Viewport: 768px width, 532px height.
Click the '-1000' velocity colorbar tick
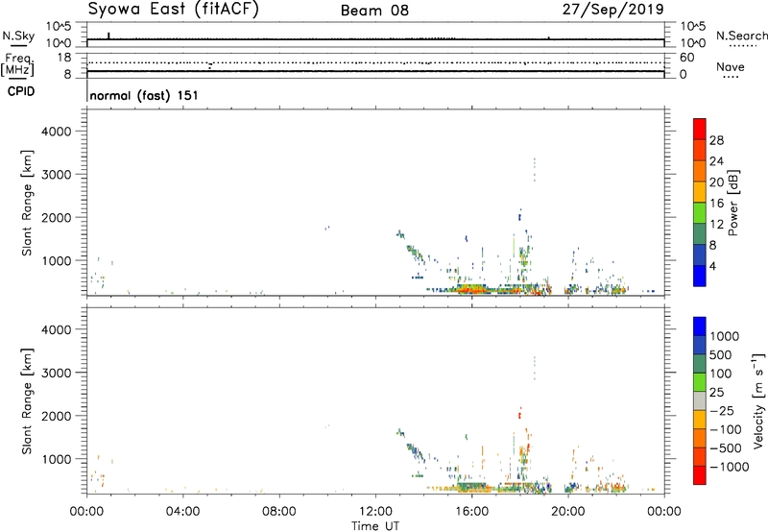[730, 467]
